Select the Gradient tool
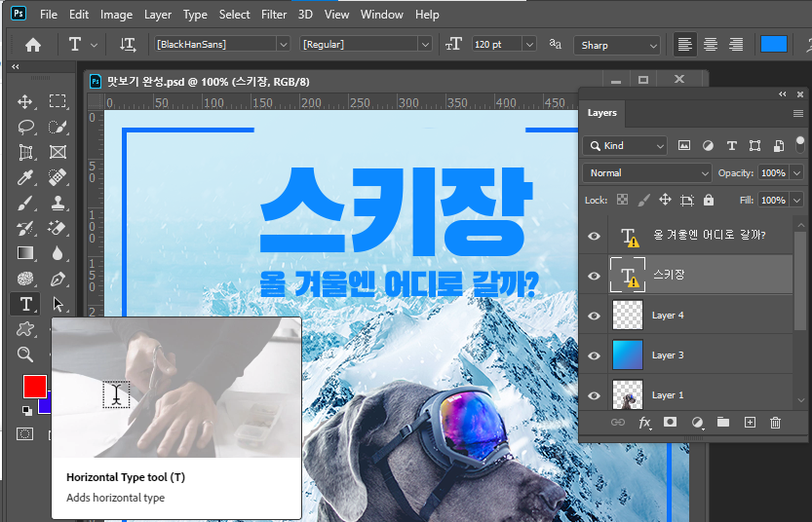Screen dimensions: 812x522 [x=25, y=253]
